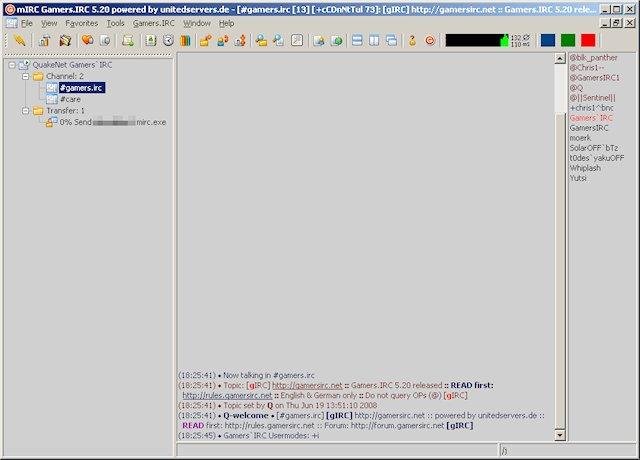Click the person-with-folder Received Files toolbar icon
Image resolution: width=640 pixels, height=460 pixels.
coord(261,40)
